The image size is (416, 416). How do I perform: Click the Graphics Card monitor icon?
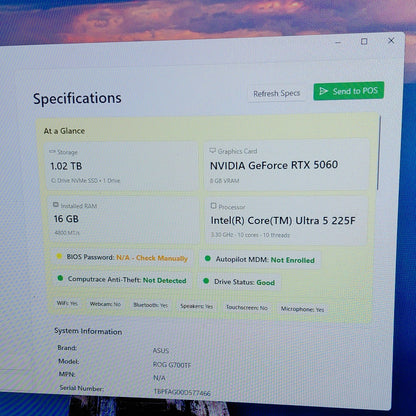click(x=212, y=151)
